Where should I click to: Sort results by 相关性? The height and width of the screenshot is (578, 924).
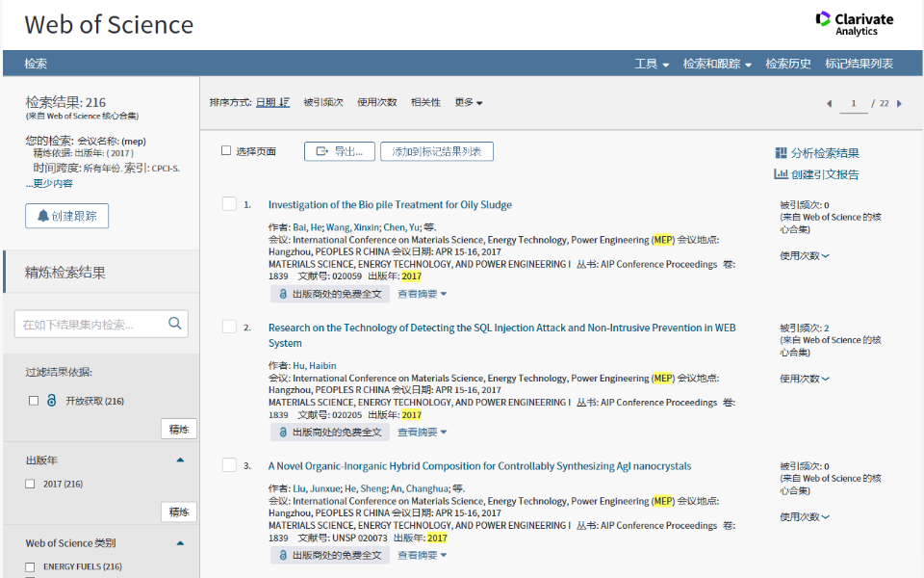click(425, 102)
